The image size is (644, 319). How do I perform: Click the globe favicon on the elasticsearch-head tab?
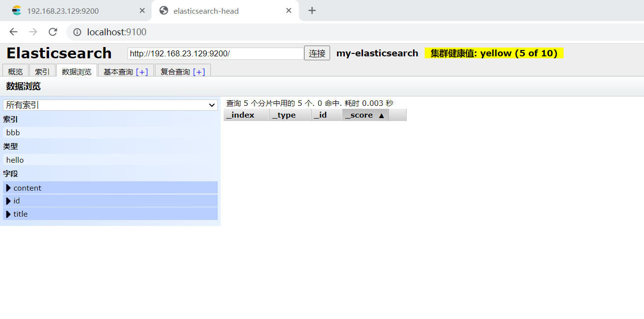(164, 10)
